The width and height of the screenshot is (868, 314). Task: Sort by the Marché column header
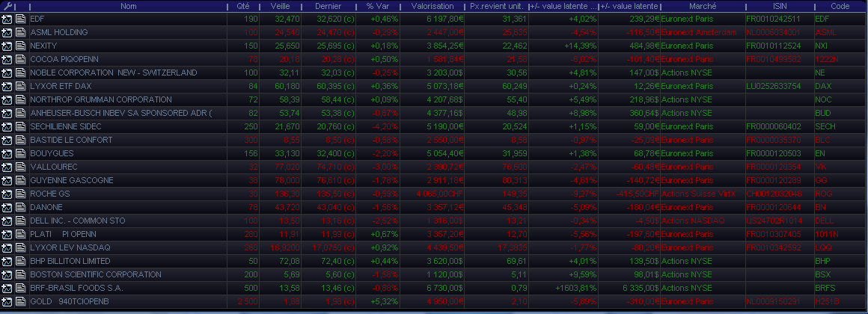point(703,6)
